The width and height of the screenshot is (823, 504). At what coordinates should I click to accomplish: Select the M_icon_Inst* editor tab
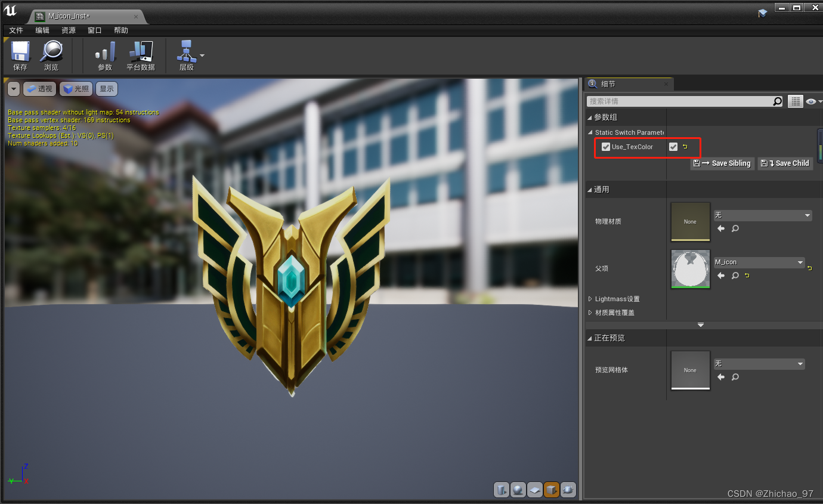point(87,16)
